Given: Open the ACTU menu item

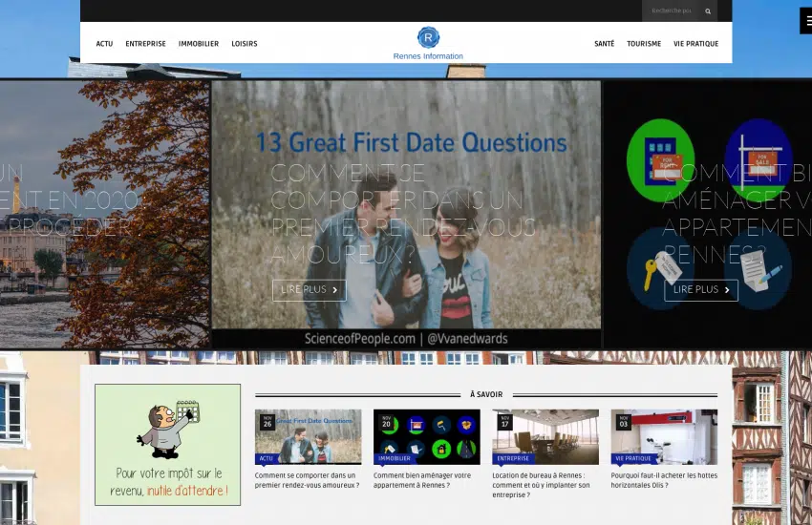Looking at the screenshot, I should [104, 44].
